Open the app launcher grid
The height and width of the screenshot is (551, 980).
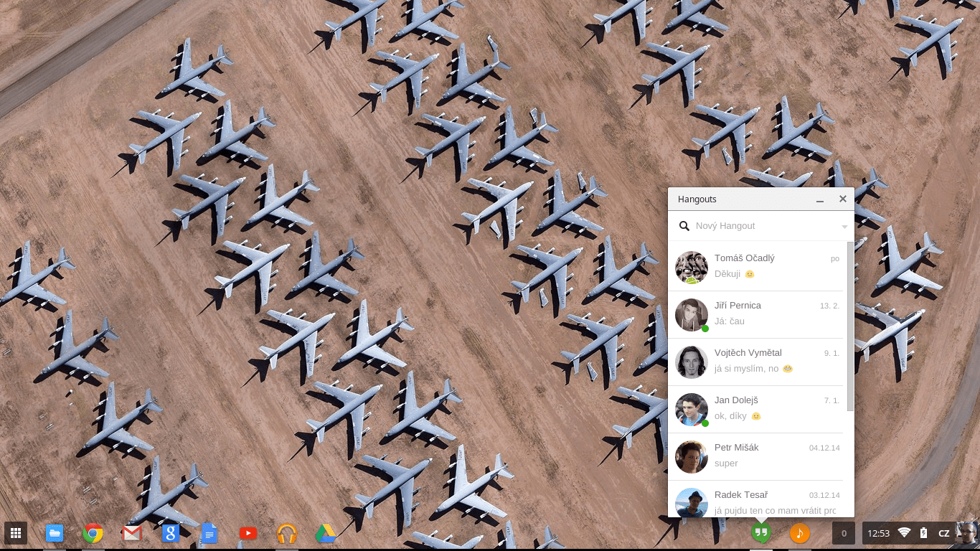click(x=16, y=533)
